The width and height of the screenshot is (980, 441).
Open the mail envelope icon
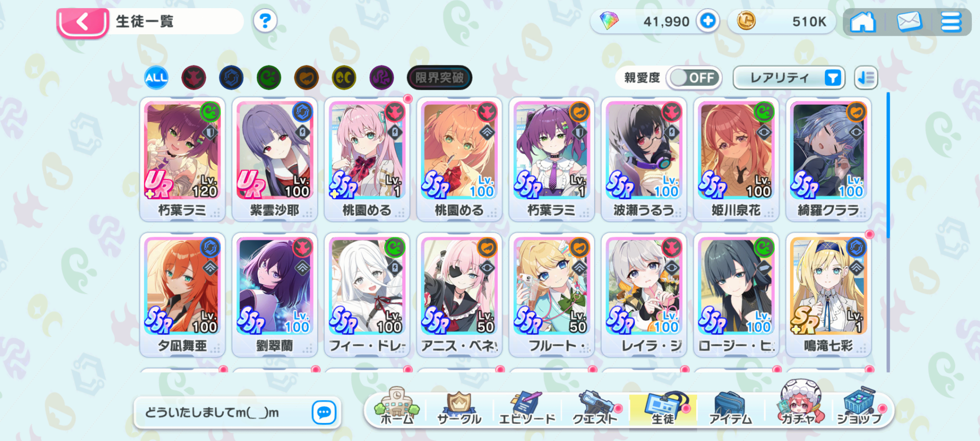click(909, 22)
